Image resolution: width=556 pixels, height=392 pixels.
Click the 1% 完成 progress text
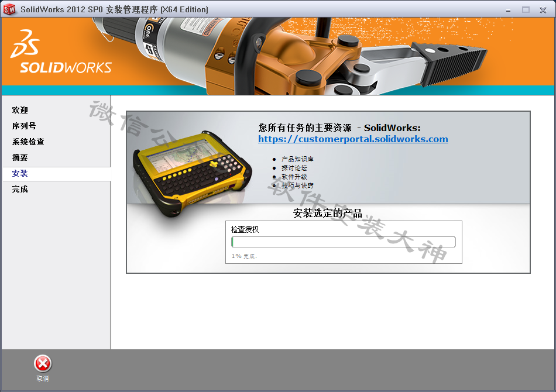pos(244,256)
